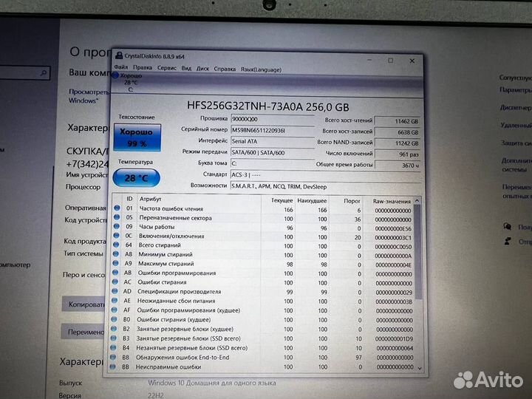Click status circle for AD Спецификации производителя

click(x=115, y=291)
